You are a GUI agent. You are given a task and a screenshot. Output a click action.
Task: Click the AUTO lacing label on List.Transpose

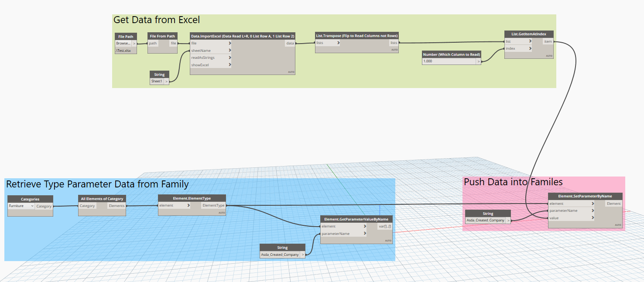coord(395,50)
